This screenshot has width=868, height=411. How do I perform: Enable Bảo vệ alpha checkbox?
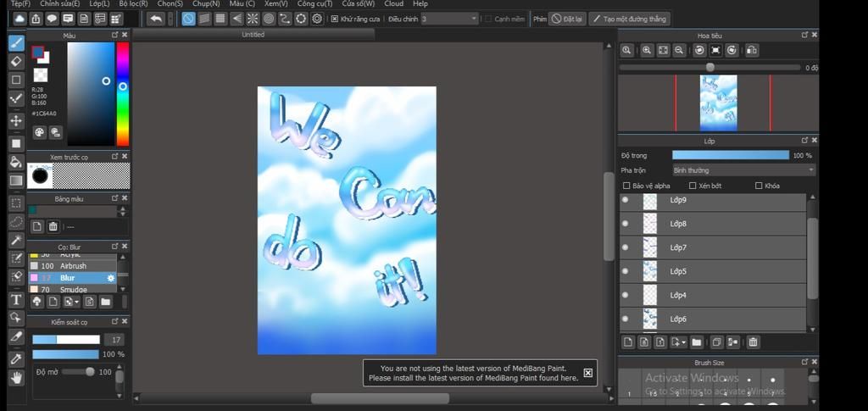click(x=626, y=186)
